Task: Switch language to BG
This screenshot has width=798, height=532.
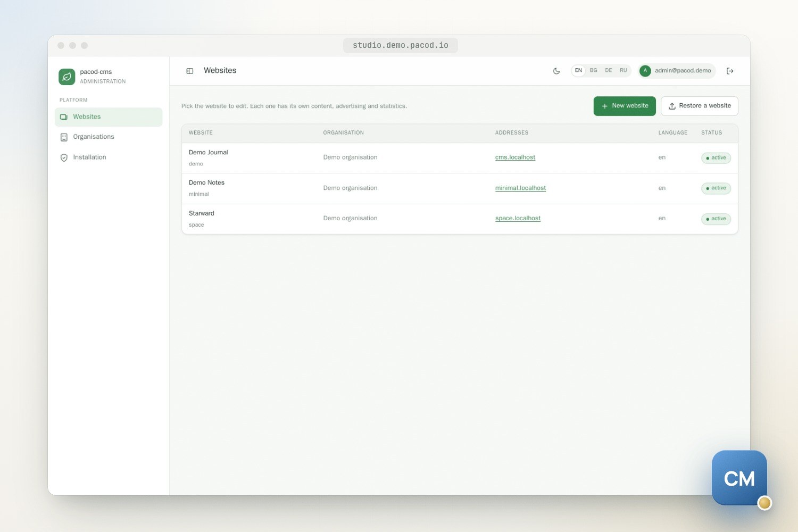Action: (593, 71)
